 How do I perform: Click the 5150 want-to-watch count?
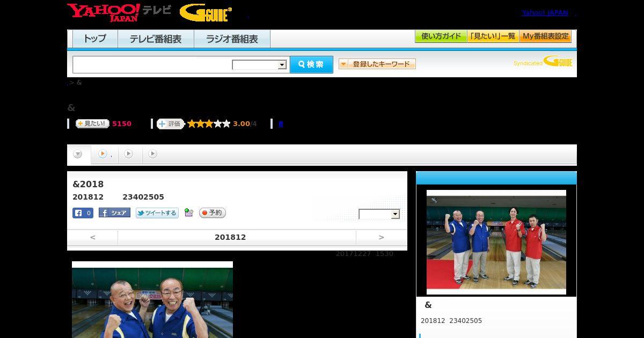(122, 124)
